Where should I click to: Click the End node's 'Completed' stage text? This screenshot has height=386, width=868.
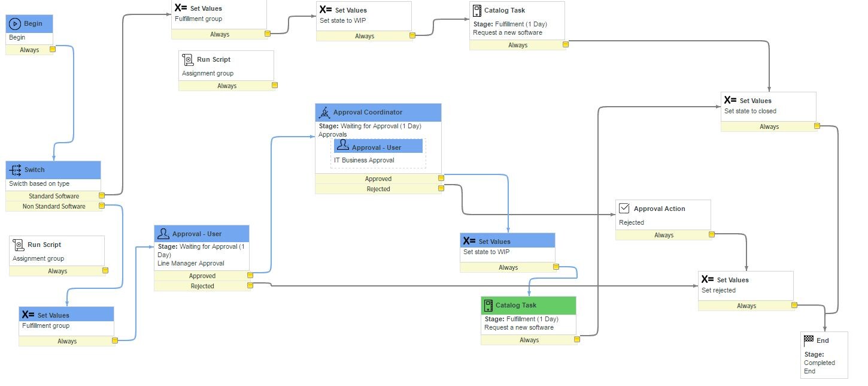pos(820,363)
